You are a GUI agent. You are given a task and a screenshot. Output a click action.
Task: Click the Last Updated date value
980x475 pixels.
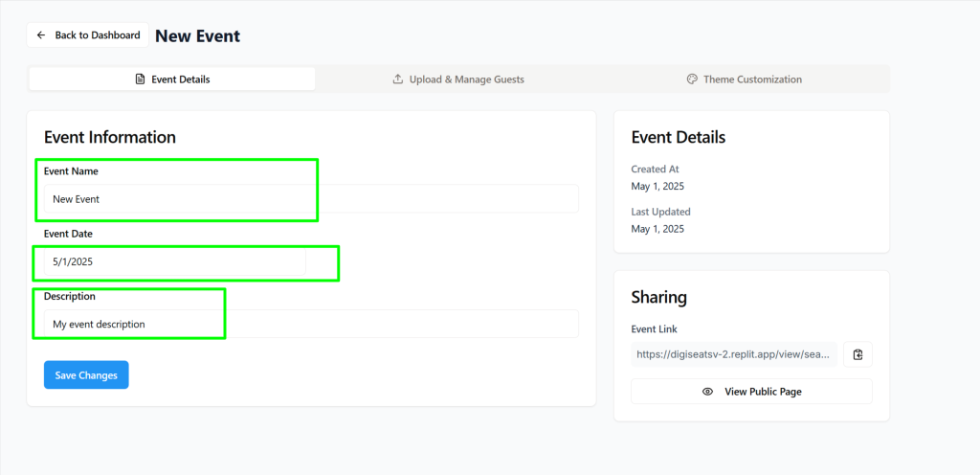point(657,229)
